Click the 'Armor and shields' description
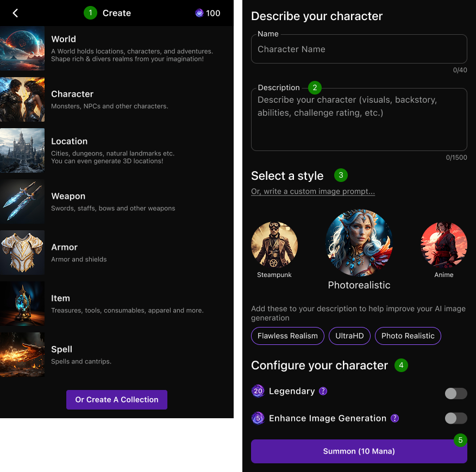This screenshot has height=472, width=476. point(79,259)
